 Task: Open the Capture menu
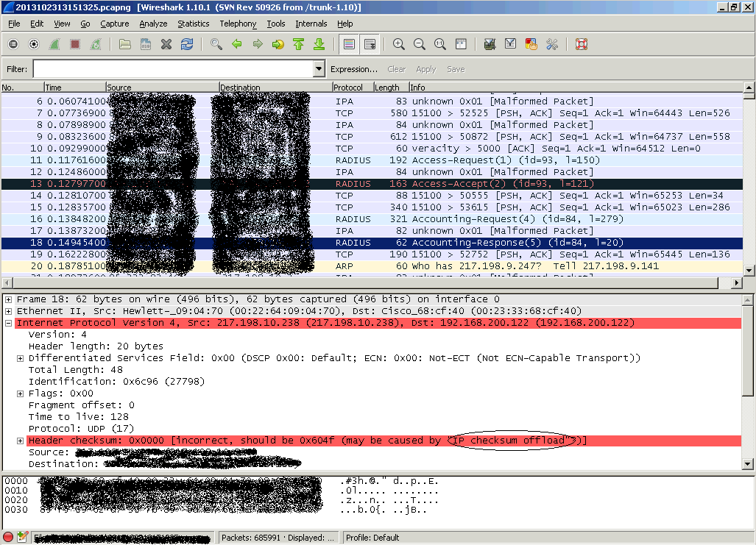click(x=114, y=24)
